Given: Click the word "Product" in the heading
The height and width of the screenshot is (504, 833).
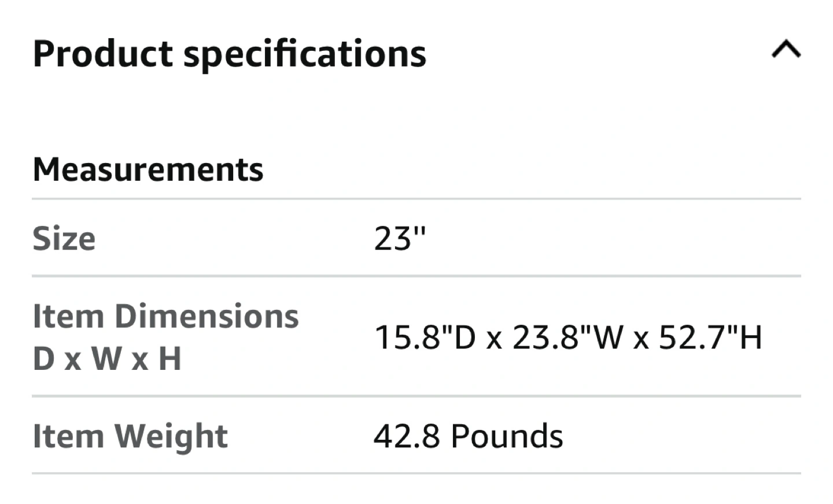Looking at the screenshot, I should [103, 54].
